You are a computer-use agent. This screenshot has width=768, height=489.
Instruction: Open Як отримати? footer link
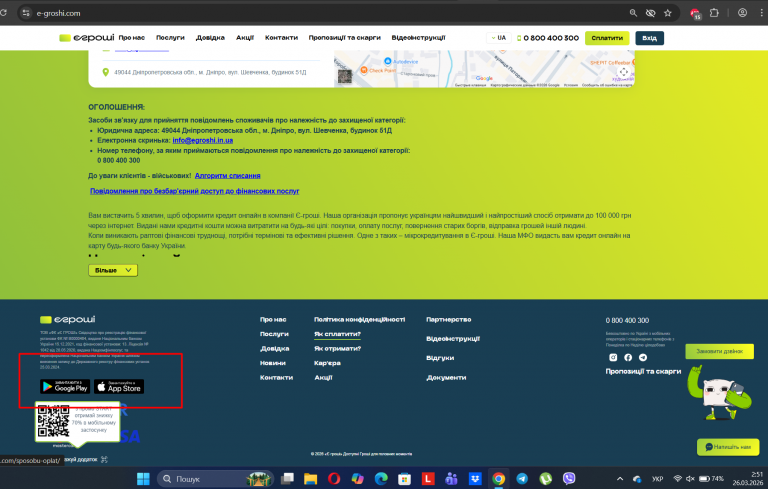pos(337,349)
